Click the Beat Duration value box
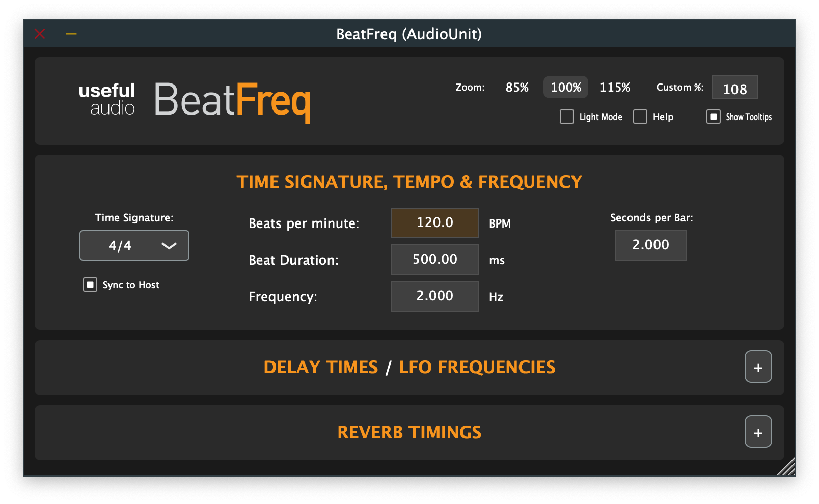Image resolution: width=819 pixels, height=504 pixels. (x=434, y=260)
